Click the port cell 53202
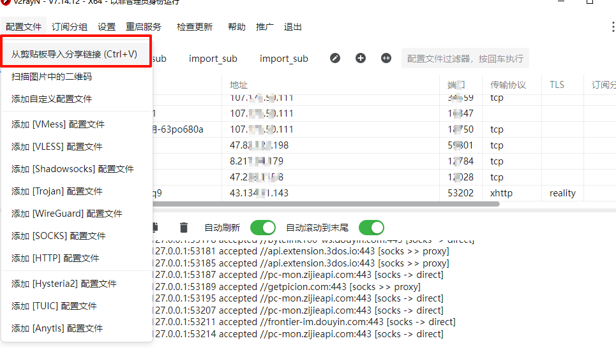The width and height of the screenshot is (616, 364). (x=461, y=193)
